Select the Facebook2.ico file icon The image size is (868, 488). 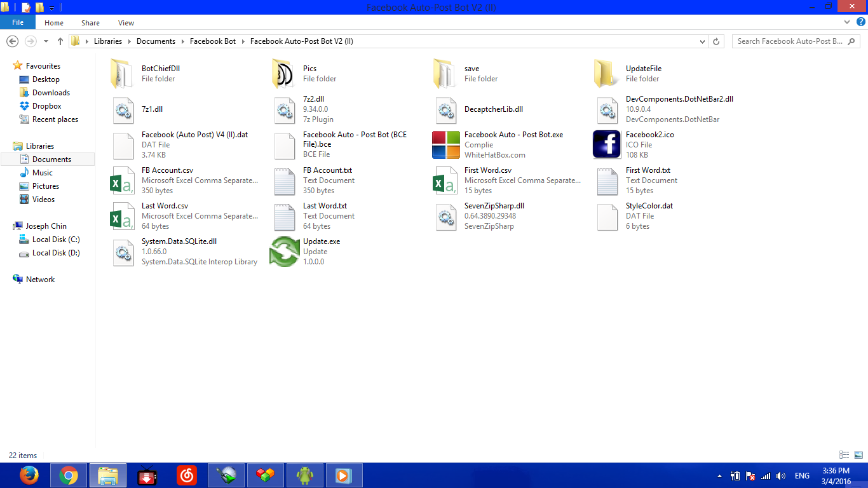click(606, 144)
